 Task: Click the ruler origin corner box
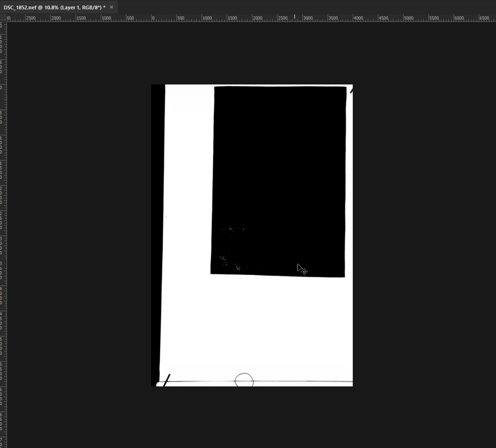pos(3,18)
